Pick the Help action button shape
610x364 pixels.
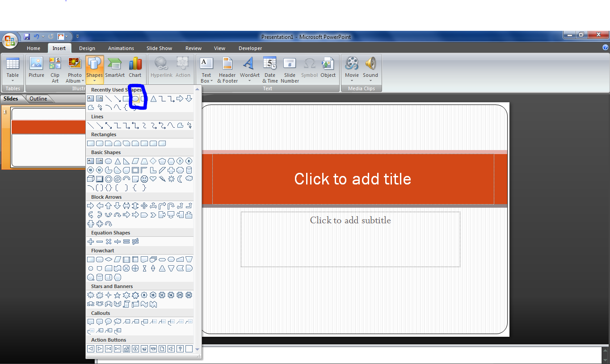(180, 349)
